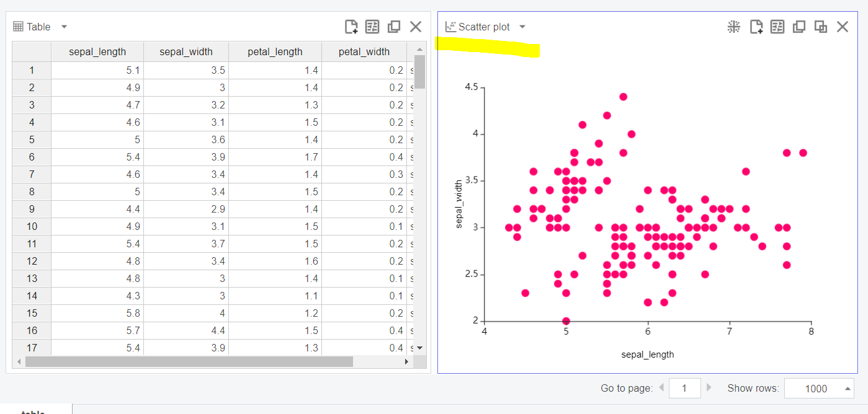Click the Table panel's add-new-file icon
Viewport: 868px width, 414px height.
click(351, 27)
